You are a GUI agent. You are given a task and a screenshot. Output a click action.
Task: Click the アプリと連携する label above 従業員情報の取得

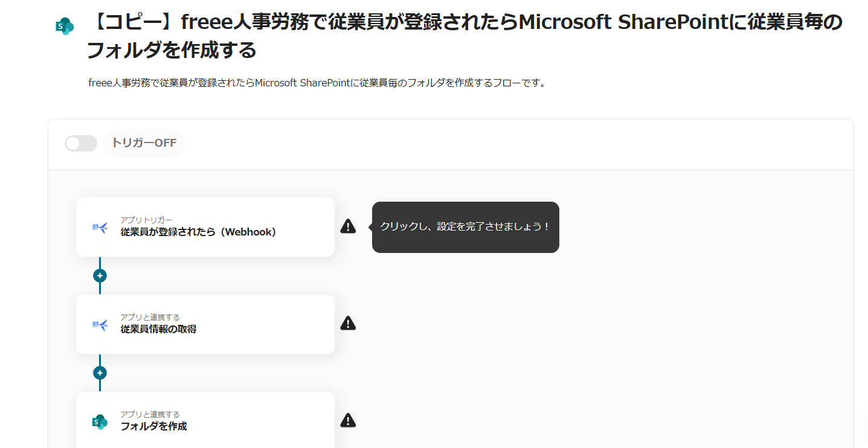coord(150,317)
